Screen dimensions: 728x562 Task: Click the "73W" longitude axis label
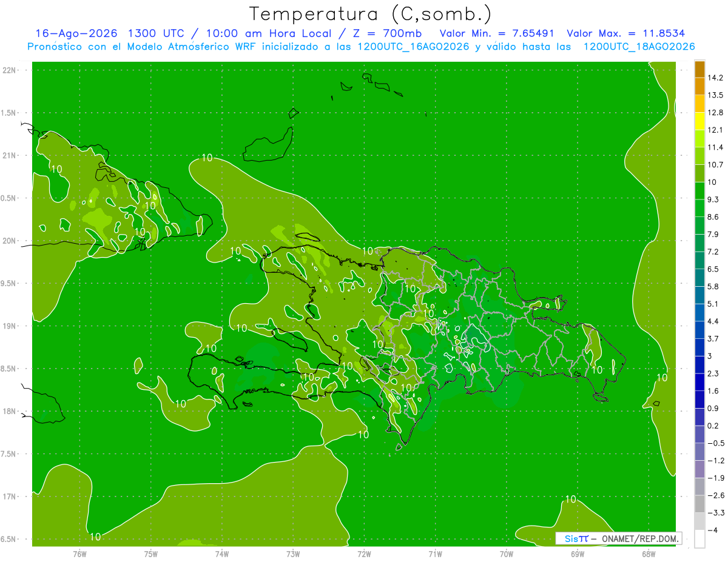pos(293,554)
